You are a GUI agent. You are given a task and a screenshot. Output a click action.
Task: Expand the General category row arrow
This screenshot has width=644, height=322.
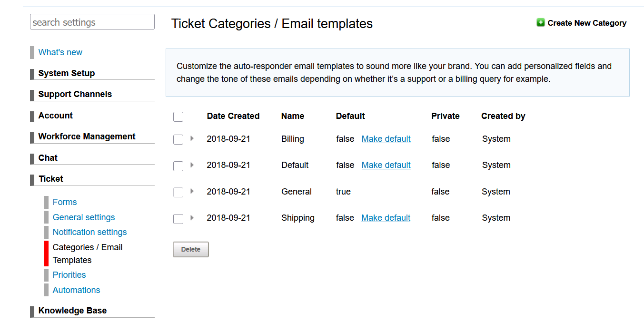tap(192, 191)
